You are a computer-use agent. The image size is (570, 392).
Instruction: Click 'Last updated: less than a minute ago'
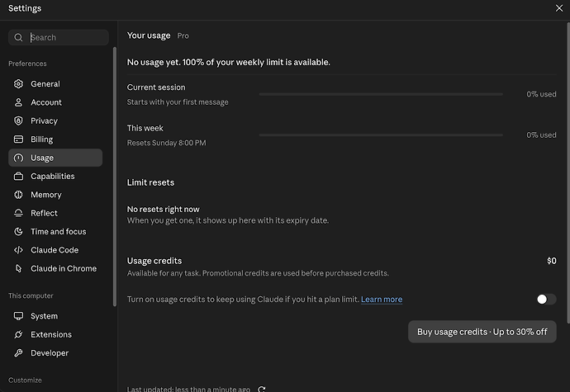[x=188, y=389]
